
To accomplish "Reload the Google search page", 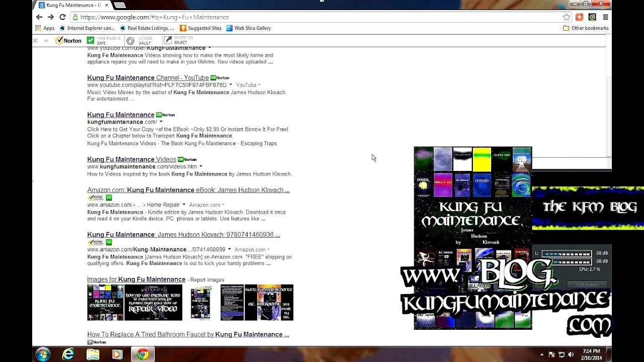I will coord(62,17).
